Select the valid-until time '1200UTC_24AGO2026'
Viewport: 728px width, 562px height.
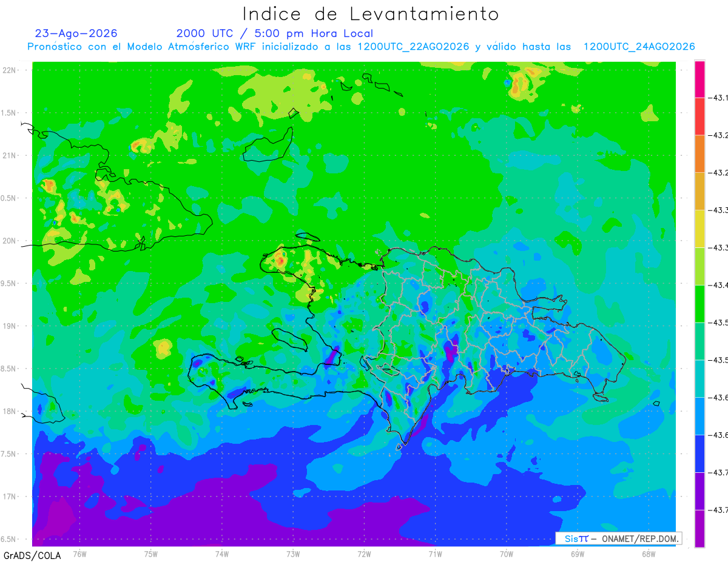point(639,47)
